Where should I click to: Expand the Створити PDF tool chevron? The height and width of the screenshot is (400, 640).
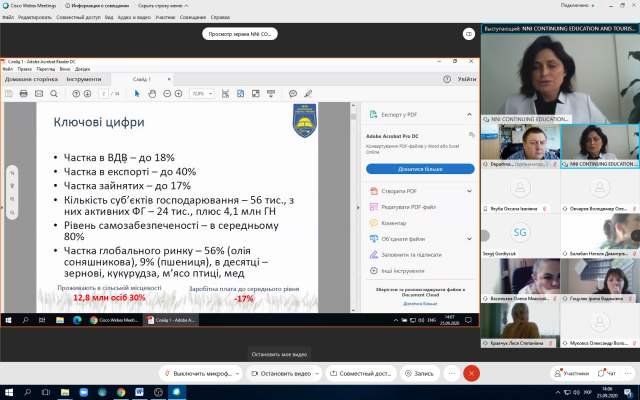click(x=469, y=191)
